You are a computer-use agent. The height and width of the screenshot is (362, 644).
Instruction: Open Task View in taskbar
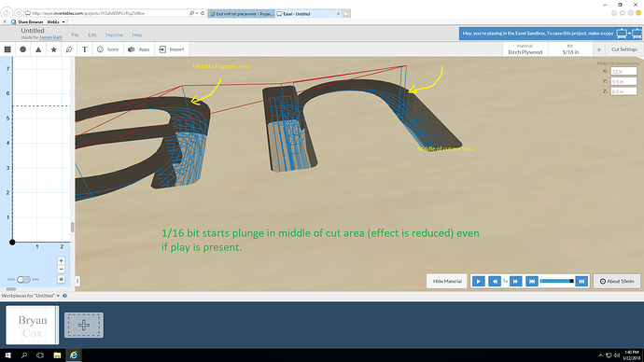pos(40,355)
